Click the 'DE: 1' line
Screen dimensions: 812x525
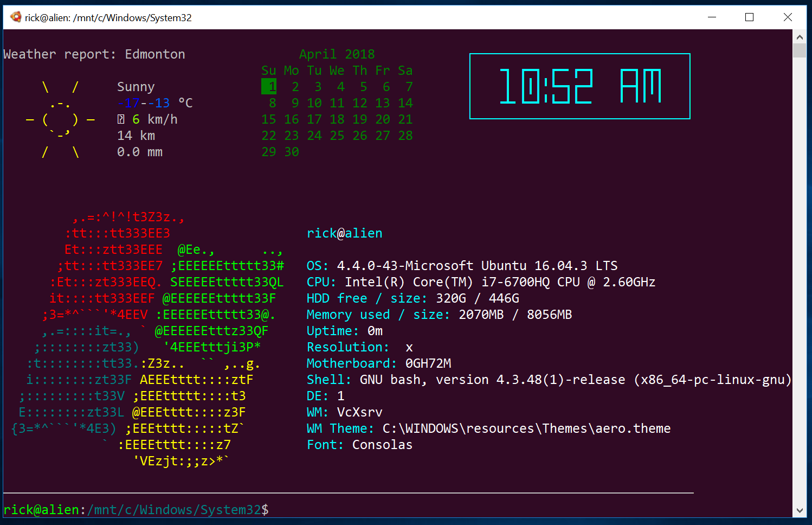tap(326, 396)
